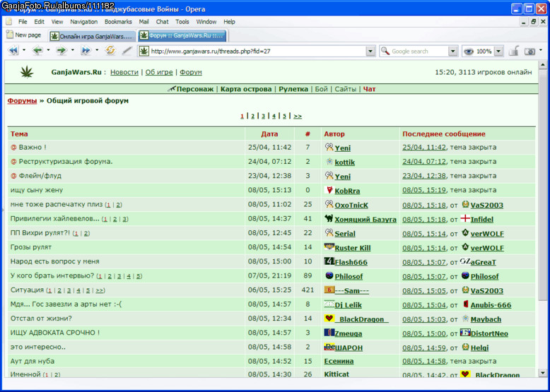
Task: Open thread Отстал от жизни?
Action: coord(41,319)
